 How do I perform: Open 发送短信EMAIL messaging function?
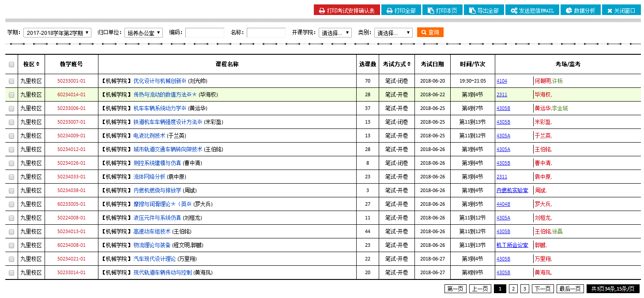(x=532, y=10)
